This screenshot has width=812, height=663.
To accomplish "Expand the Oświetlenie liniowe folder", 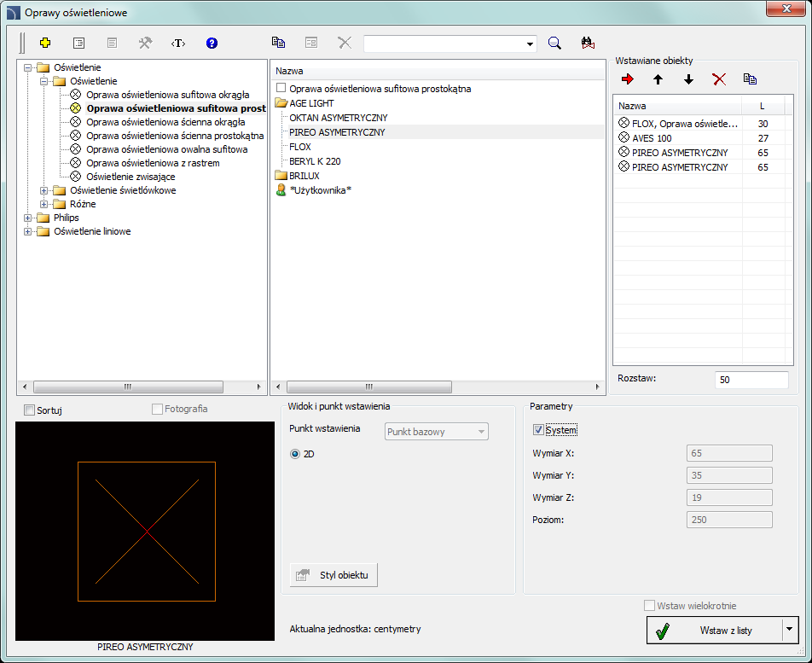I will click(x=27, y=231).
